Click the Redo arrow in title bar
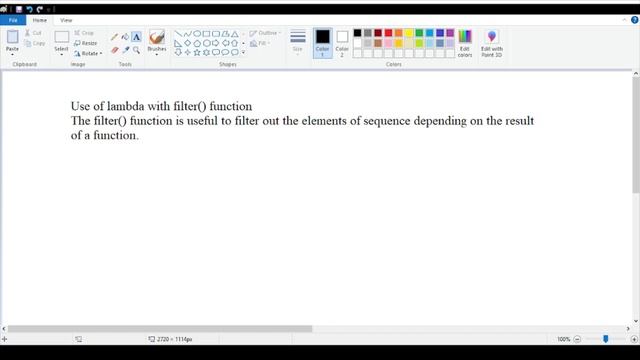This screenshot has height=360, width=640. (40, 9)
